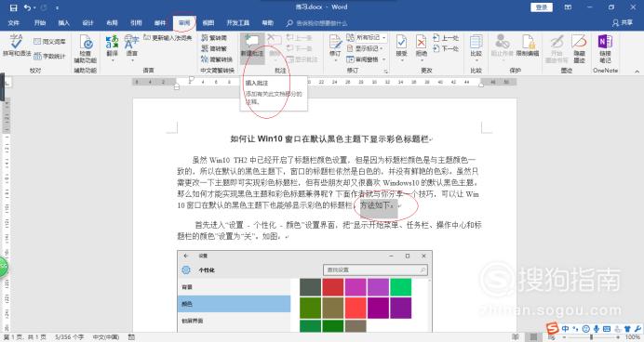Collapse the ribbon with the chevron arrow
This screenshot has height=342, width=644.
(x=637, y=72)
